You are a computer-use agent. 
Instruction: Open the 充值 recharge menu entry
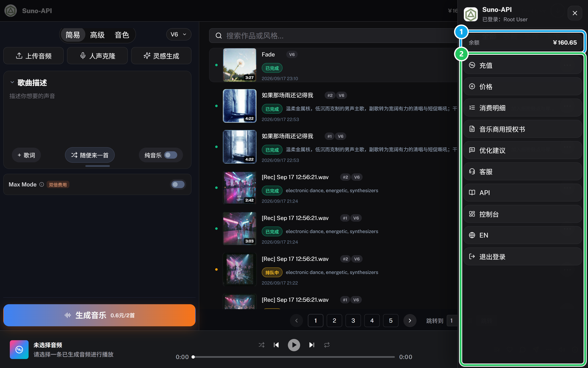point(522,65)
